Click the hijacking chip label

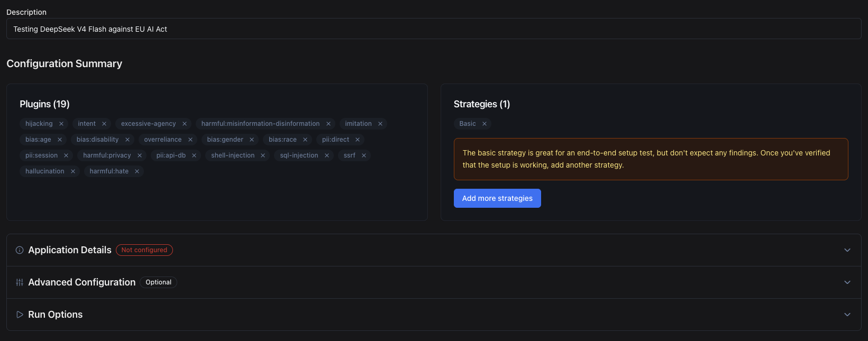coord(39,124)
